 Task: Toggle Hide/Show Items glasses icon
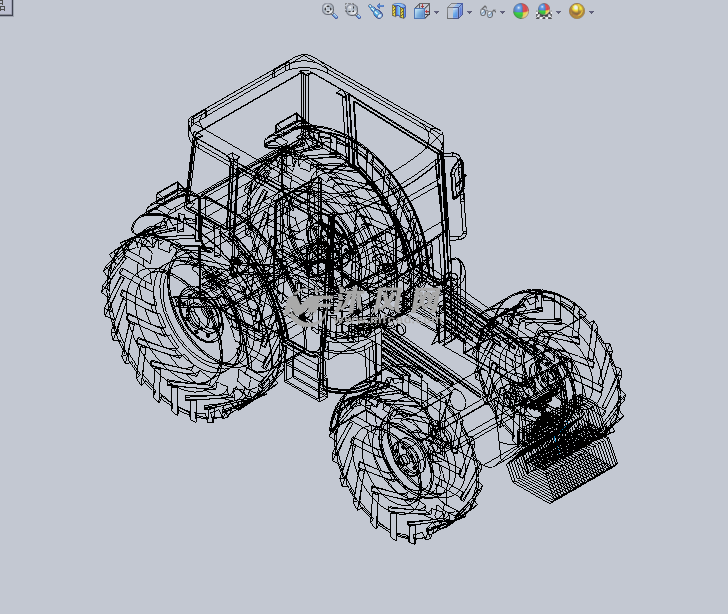pos(487,11)
